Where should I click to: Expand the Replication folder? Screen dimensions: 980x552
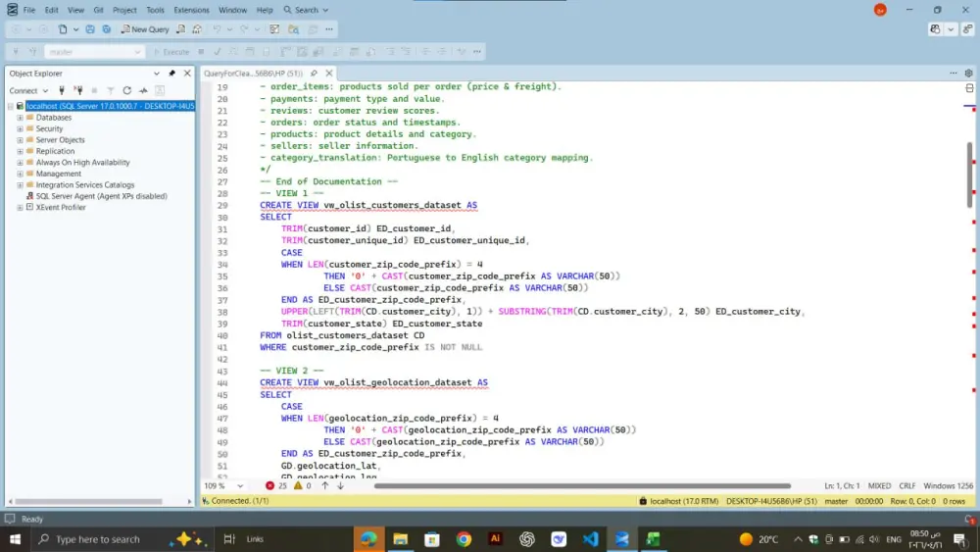point(20,151)
